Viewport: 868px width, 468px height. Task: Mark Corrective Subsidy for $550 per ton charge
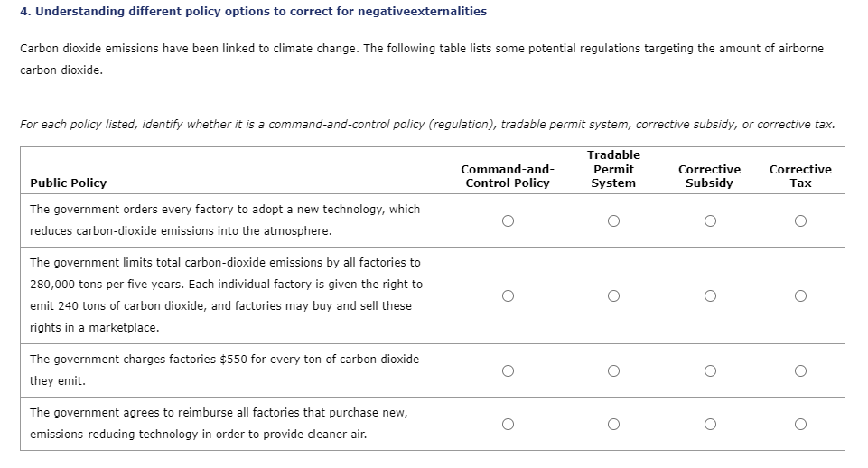(710, 370)
